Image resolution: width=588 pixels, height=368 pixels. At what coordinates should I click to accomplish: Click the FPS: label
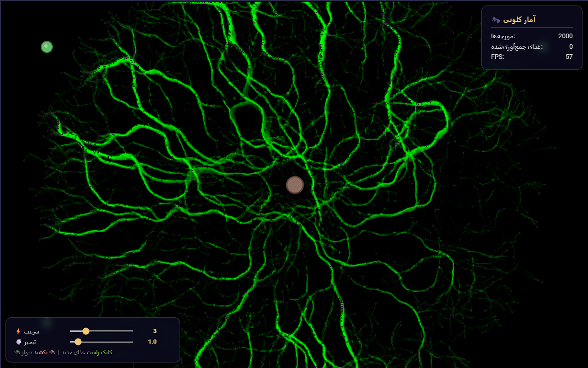(x=498, y=57)
